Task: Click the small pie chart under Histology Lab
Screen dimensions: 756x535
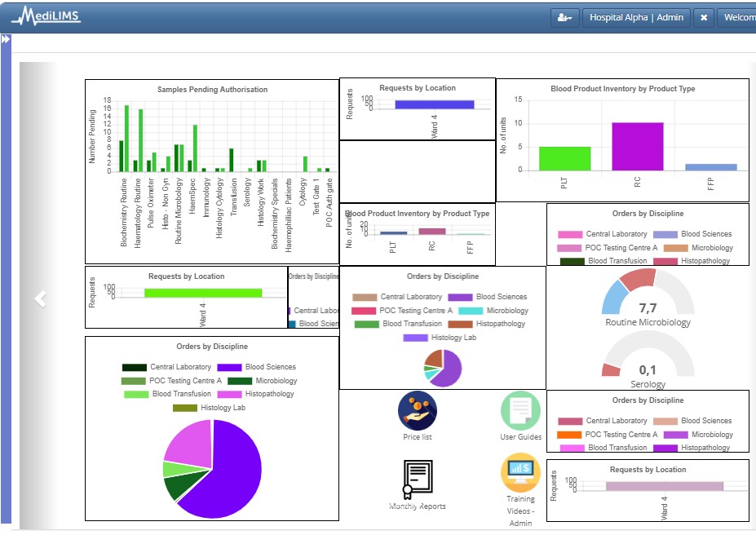Action: tap(443, 369)
